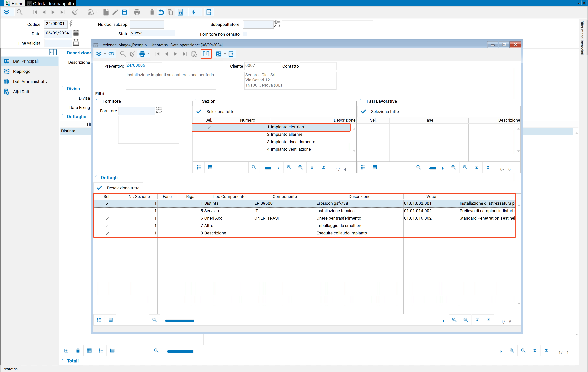
Task: Click the Save icon in main toolbar
Action: [x=124, y=12]
